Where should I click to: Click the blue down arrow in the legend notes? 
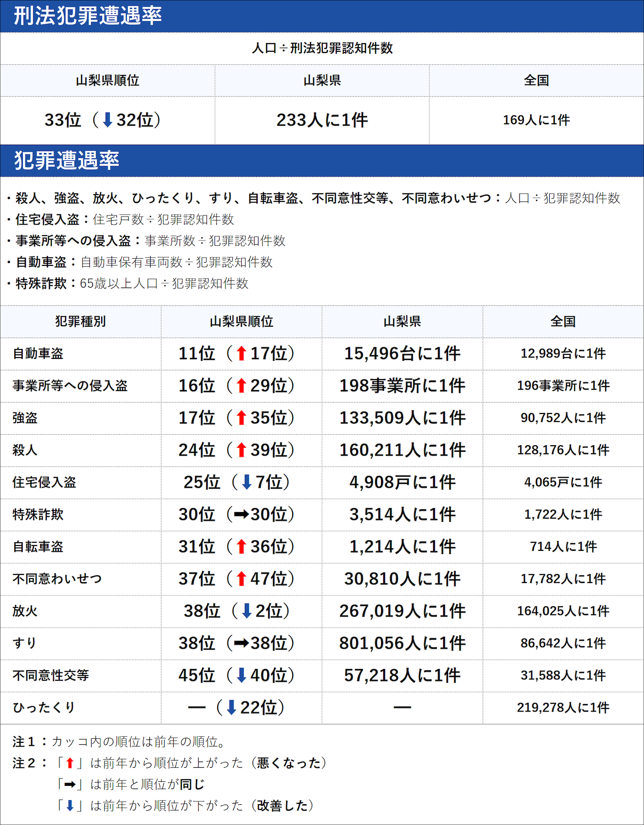coord(69,806)
